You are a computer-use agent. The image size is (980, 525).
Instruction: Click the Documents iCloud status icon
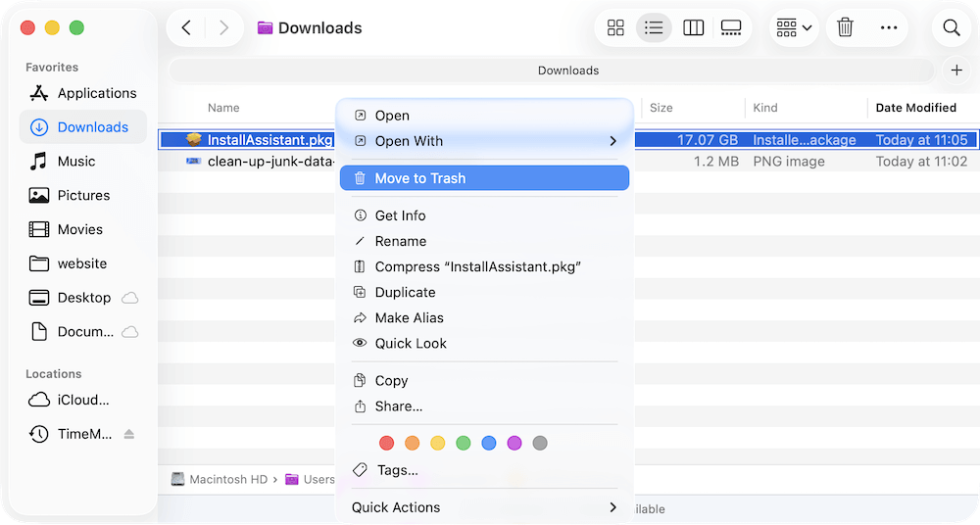(130, 331)
